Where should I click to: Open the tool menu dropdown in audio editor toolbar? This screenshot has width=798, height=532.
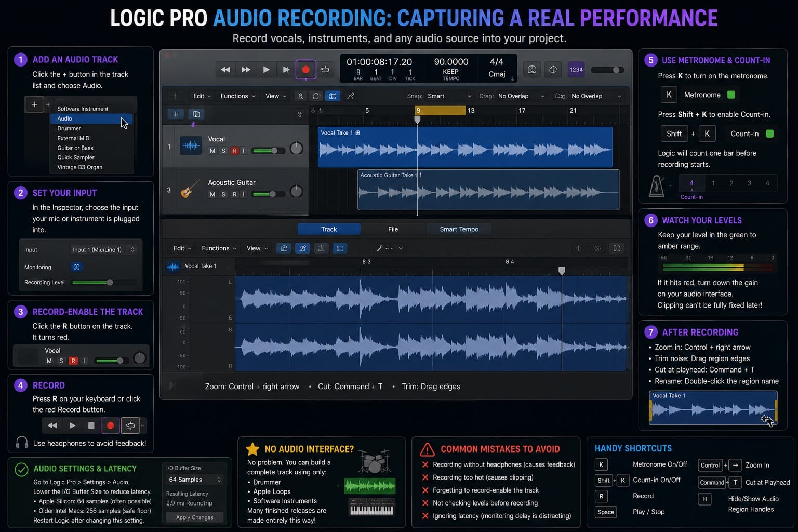pyautogui.click(x=390, y=248)
